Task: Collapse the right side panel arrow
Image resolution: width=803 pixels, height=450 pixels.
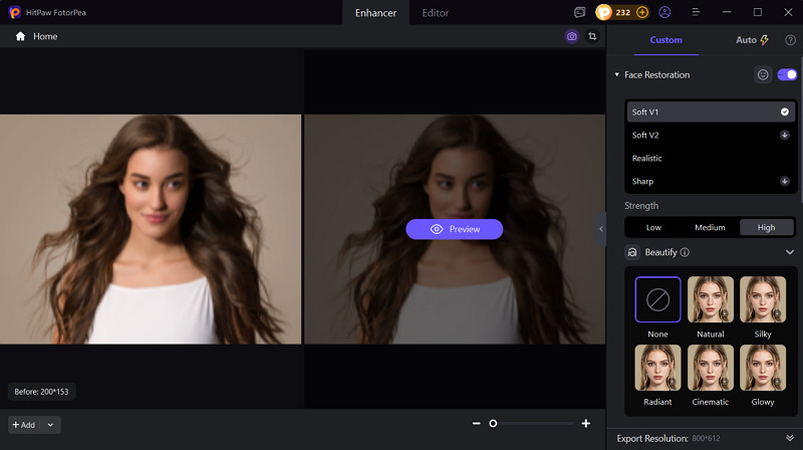Action: click(601, 229)
